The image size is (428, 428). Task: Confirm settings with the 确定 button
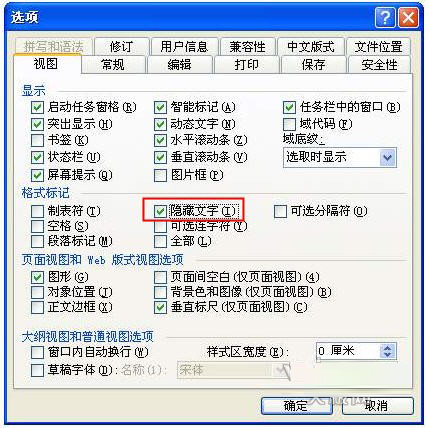click(x=296, y=406)
